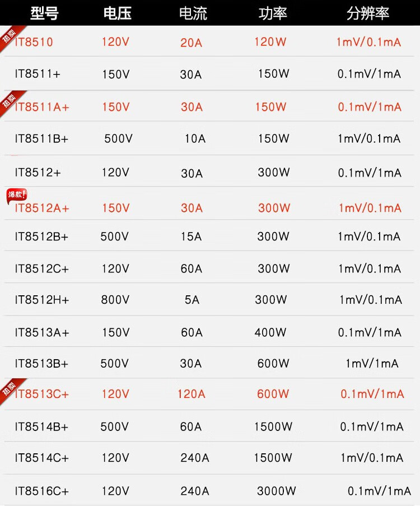Click the 800V voltage value

(x=115, y=300)
